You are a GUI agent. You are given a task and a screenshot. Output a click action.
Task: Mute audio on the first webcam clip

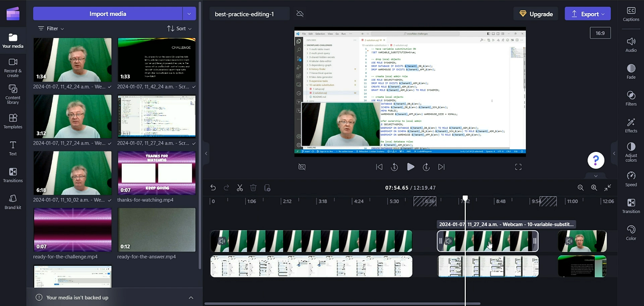coord(222,241)
